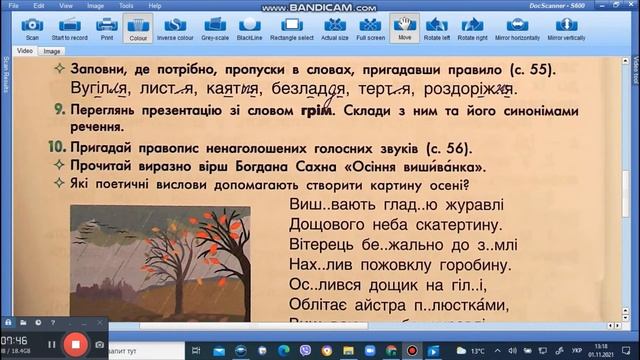Open the View menu
The image size is (640, 360).
click(65, 6)
